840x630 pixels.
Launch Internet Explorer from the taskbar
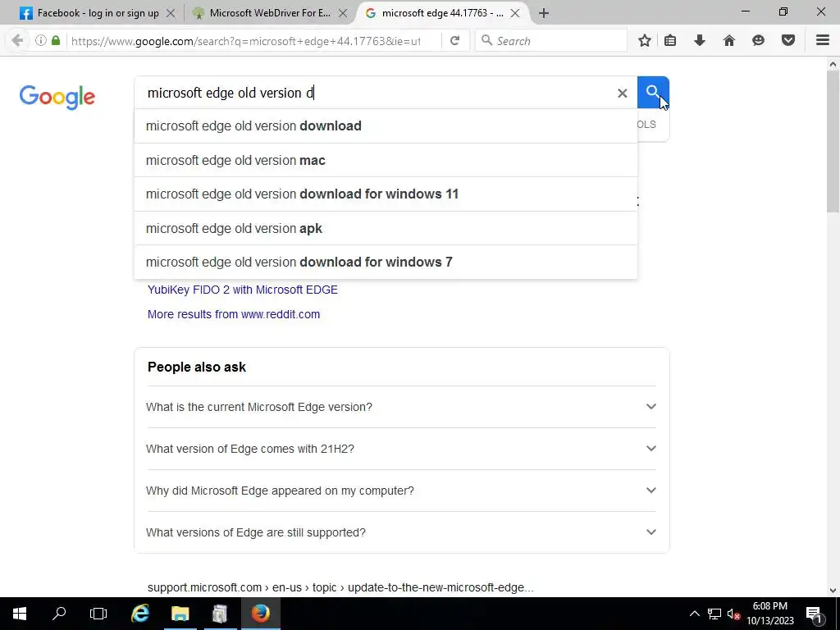point(140,614)
